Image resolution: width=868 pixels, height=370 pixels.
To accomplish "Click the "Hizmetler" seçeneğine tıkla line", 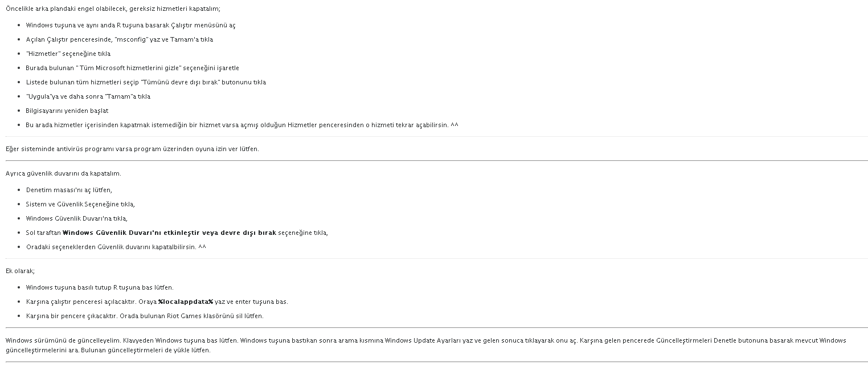I will coord(68,54).
